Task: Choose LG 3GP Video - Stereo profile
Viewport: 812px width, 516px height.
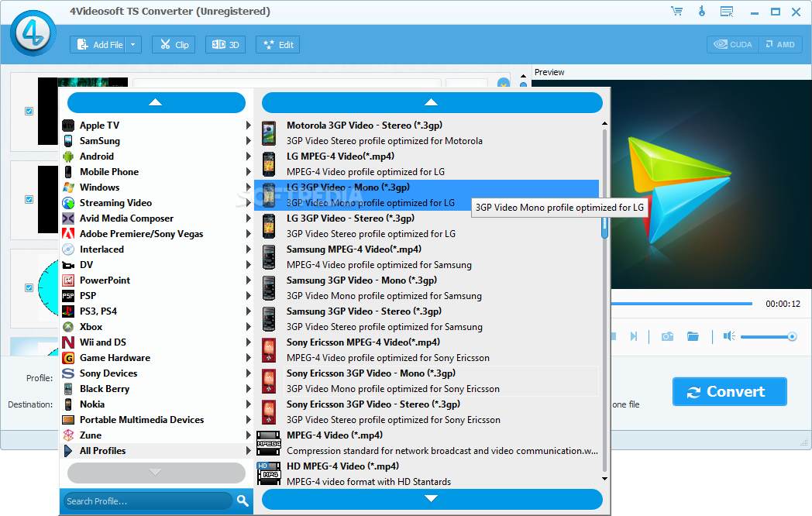Action: click(x=428, y=226)
